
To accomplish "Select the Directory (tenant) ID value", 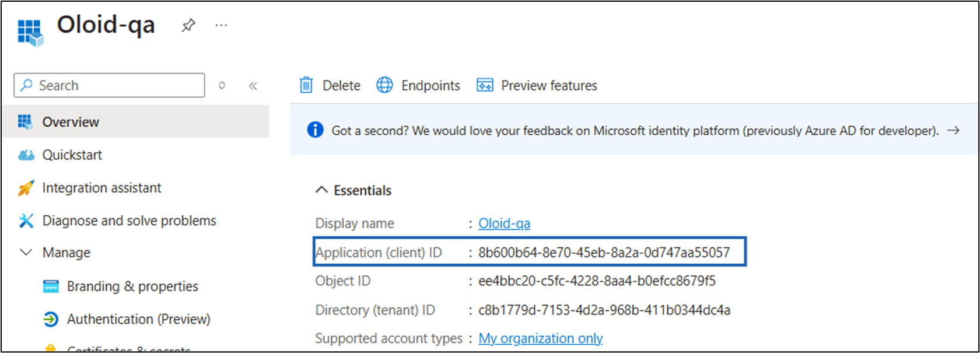I will (604, 310).
